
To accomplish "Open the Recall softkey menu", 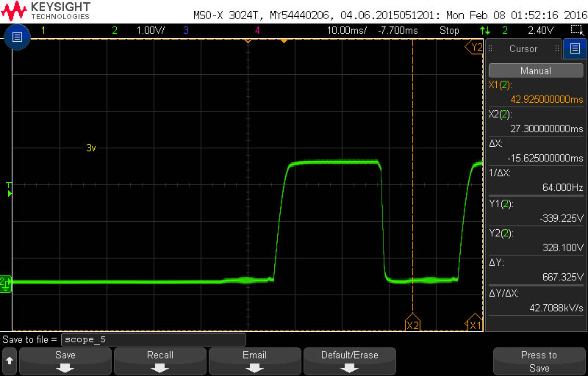I will pyautogui.click(x=160, y=361).
